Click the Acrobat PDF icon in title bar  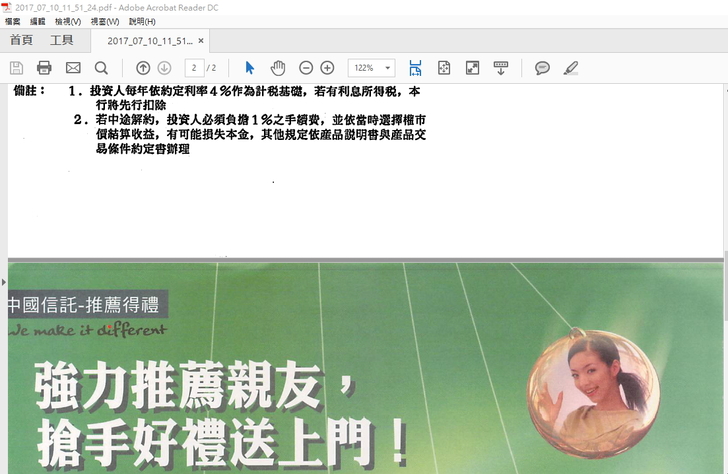6,7
